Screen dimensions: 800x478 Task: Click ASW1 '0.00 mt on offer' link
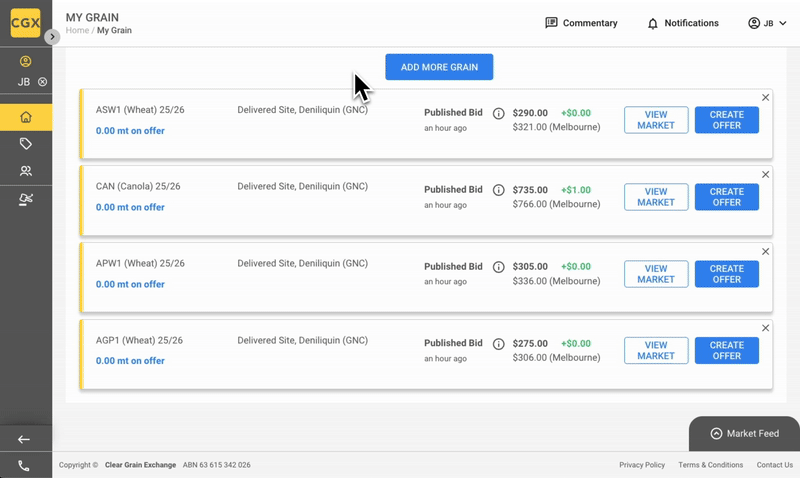130,131
